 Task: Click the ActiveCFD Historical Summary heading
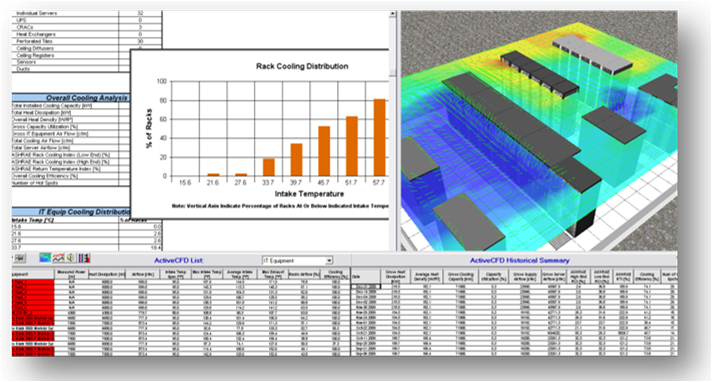tap(519, 260)
